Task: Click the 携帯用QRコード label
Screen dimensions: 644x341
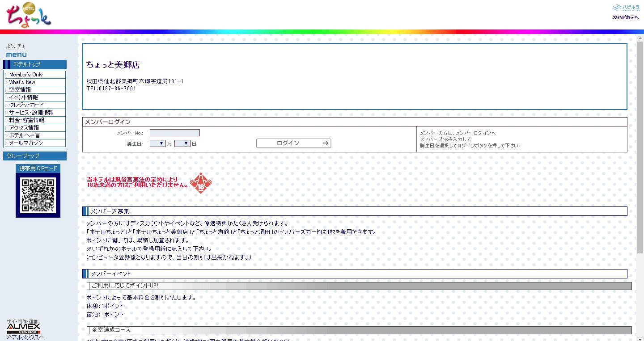Action: [38, 168]
